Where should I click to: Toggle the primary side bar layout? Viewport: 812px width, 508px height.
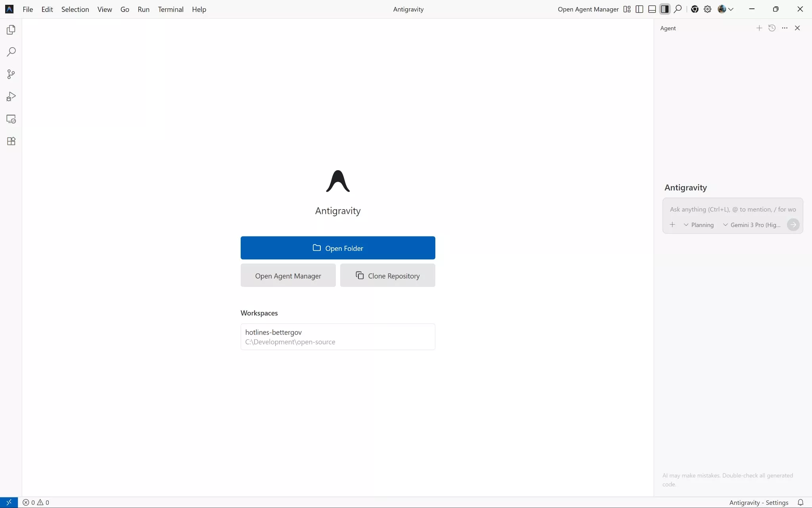pyautogui.click(x=639, y=9)
